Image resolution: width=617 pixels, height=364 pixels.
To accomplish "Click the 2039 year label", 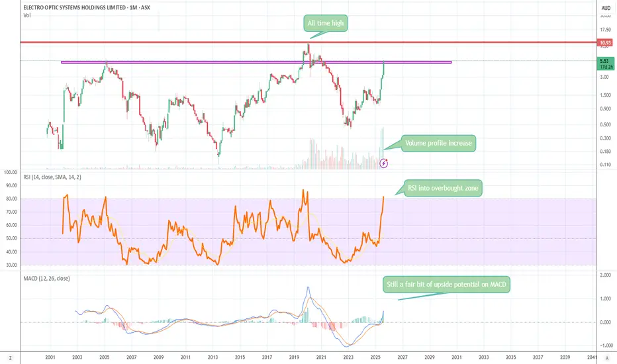I will 565,357.
